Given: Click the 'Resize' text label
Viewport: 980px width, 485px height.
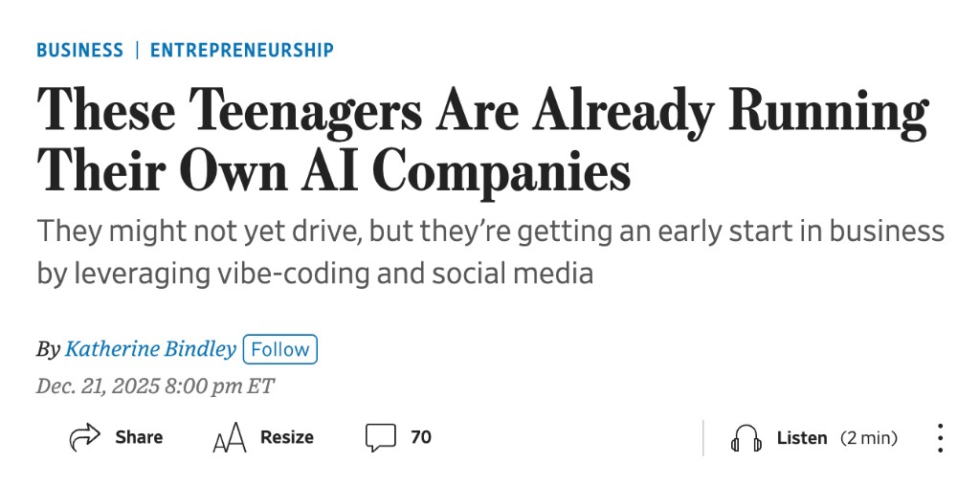Looking at the screenshot, I should coord(287,437).
